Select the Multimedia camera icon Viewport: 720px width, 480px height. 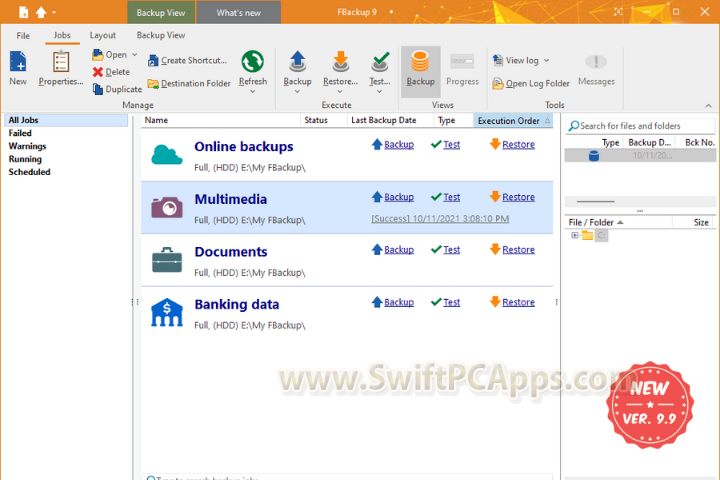pos(167,207)
